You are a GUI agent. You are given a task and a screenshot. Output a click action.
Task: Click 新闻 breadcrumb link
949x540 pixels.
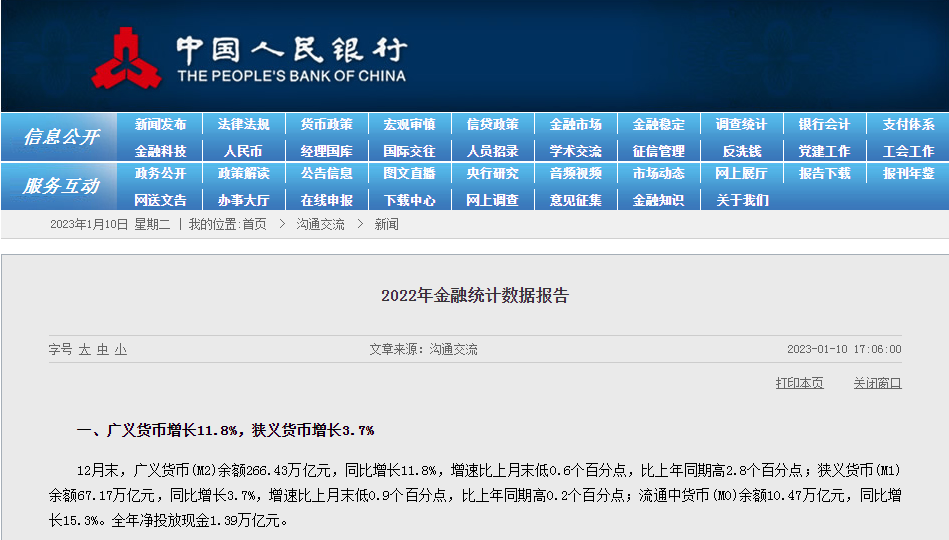click(386, 225)
